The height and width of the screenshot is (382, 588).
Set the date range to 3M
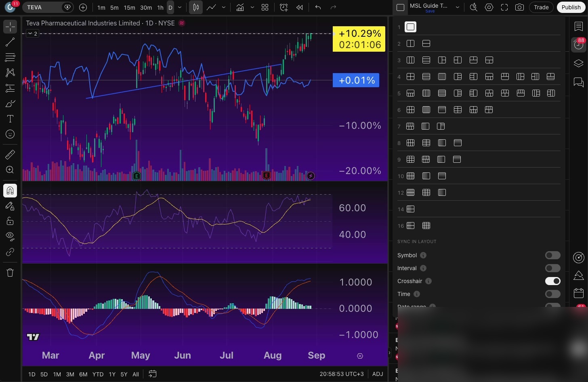70,374
